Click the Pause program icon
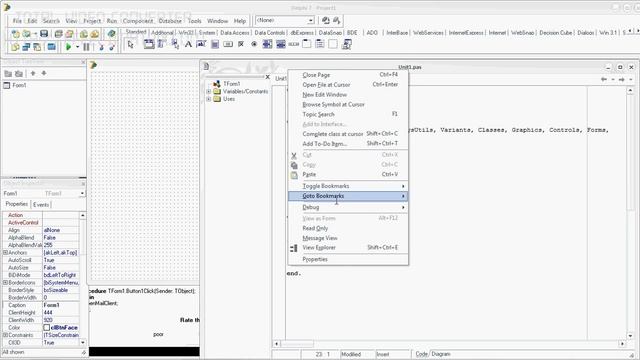 pyautogui.click(x=87, y=47)
